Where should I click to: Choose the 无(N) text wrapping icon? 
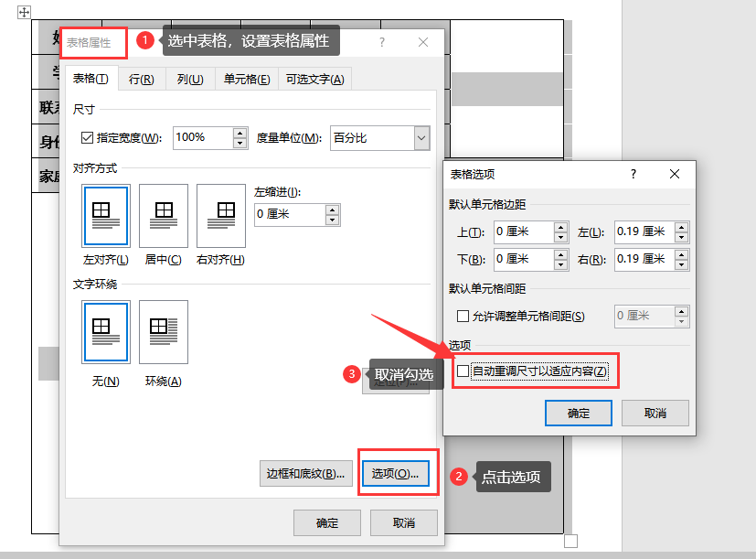pyautogui.click(x=106, y=332)
